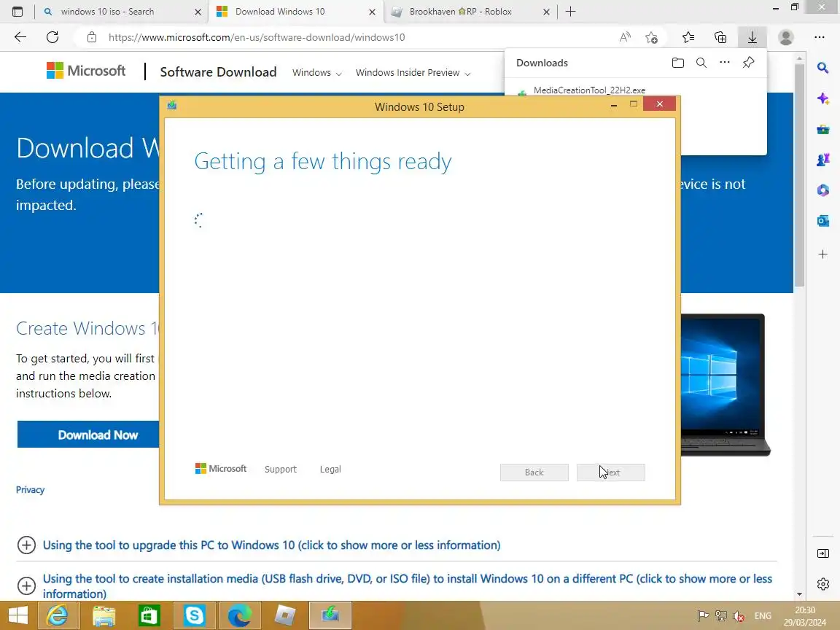Refresh the current page in Edge
This screenshot has height=630, width=840.
(x=52, y=37)
